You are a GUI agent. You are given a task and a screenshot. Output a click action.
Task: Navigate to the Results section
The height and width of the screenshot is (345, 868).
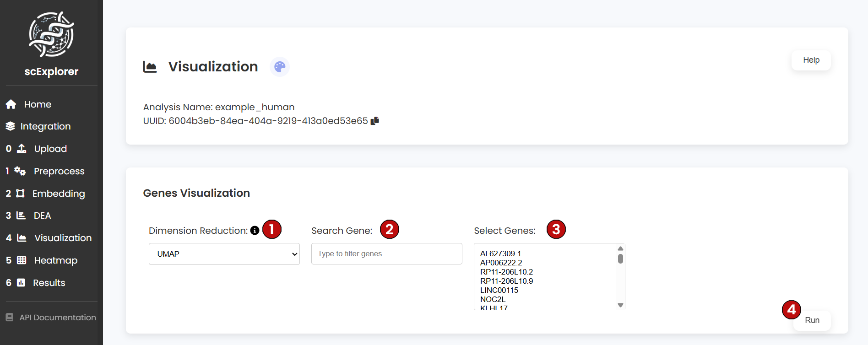click(49, 283)
